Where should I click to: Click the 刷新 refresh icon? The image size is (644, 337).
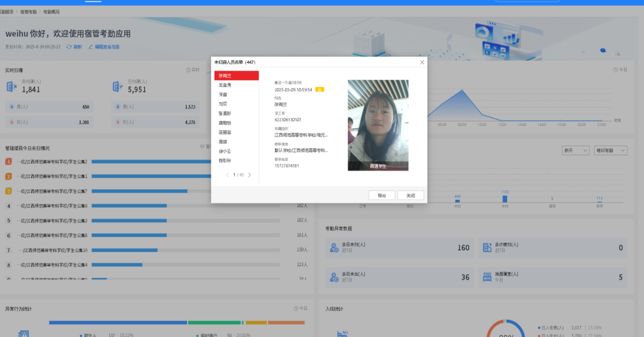click(x=69, y=46)
